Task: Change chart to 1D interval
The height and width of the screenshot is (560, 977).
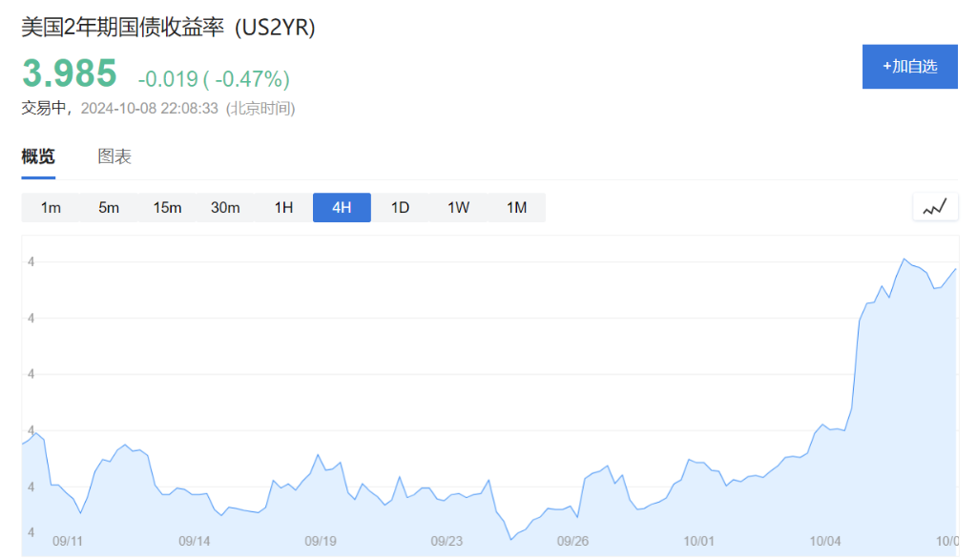Action: tap(400, 208)
